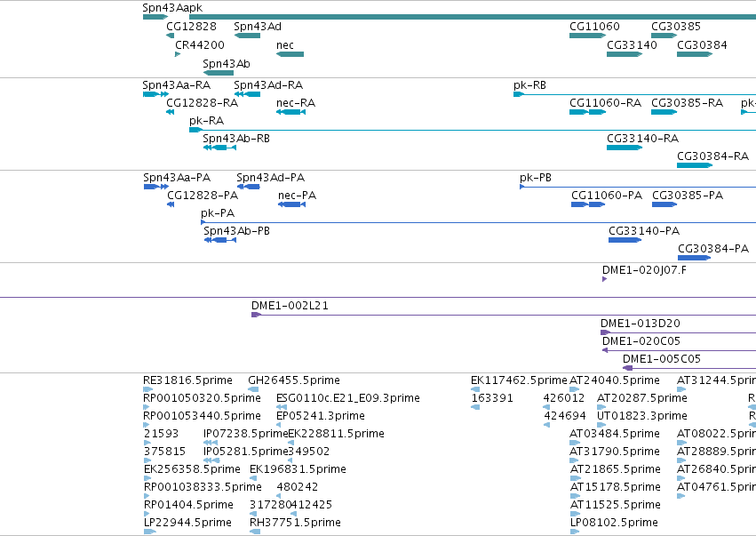Click the CR44200 gene label
Image resolution: width=756 pixels, height=536 pixels.
coord(200,45)
